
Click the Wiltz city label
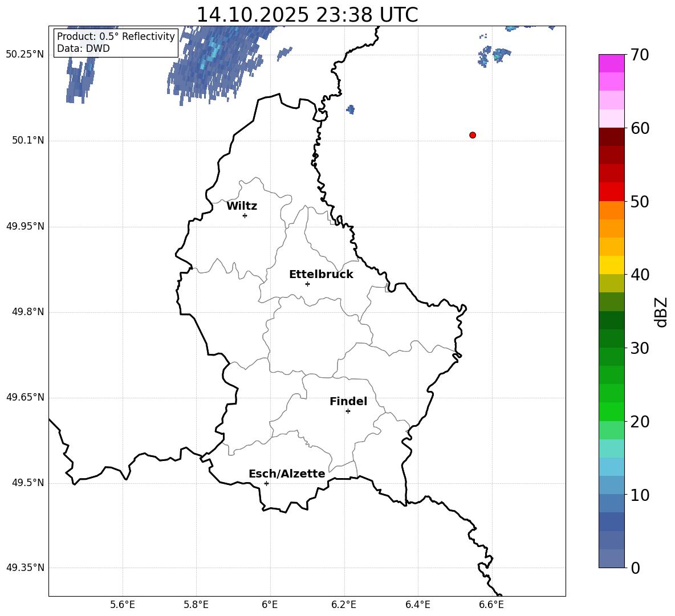(x=242, y=206)
